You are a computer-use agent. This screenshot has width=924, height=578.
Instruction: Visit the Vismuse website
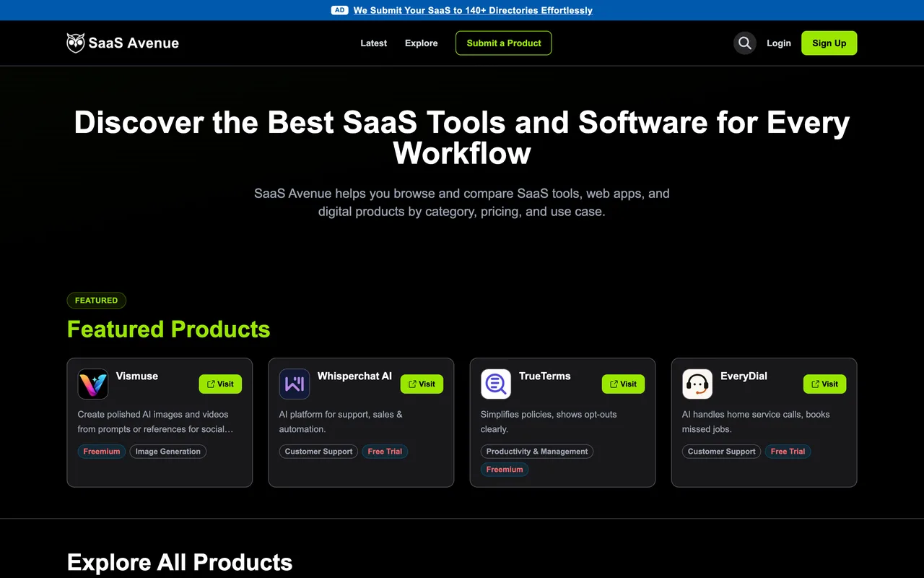[x=220, y=384]
